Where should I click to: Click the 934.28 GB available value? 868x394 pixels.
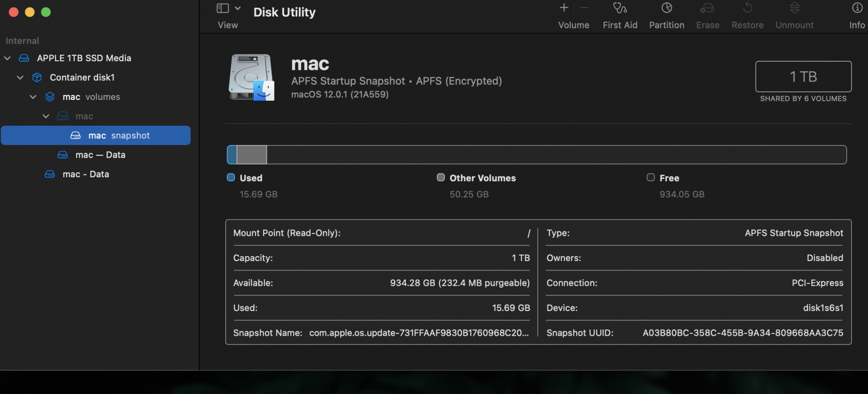460,283
